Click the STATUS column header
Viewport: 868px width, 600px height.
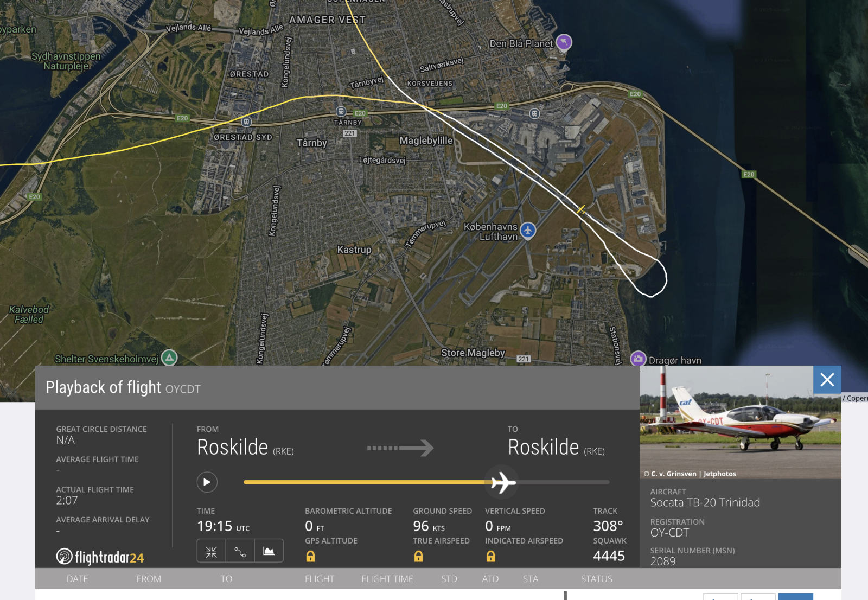(x=596, y=579)
